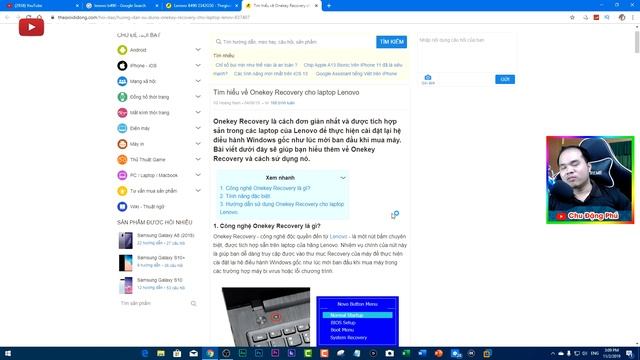Viewport: 640px width, 360px height.
Task: Reload the page with the refresh icon
Action: pyautogui.click(x=29, y=18)
